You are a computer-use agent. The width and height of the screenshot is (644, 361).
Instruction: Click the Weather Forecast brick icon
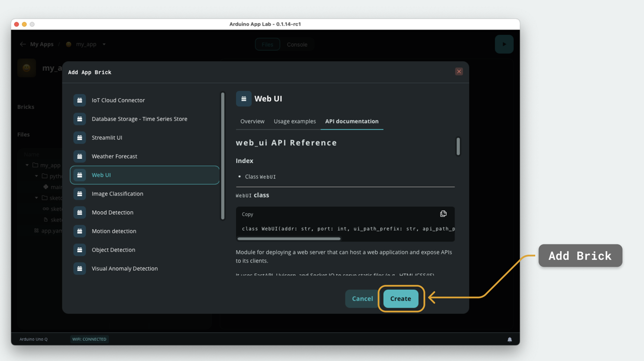[x=80, y=156]
